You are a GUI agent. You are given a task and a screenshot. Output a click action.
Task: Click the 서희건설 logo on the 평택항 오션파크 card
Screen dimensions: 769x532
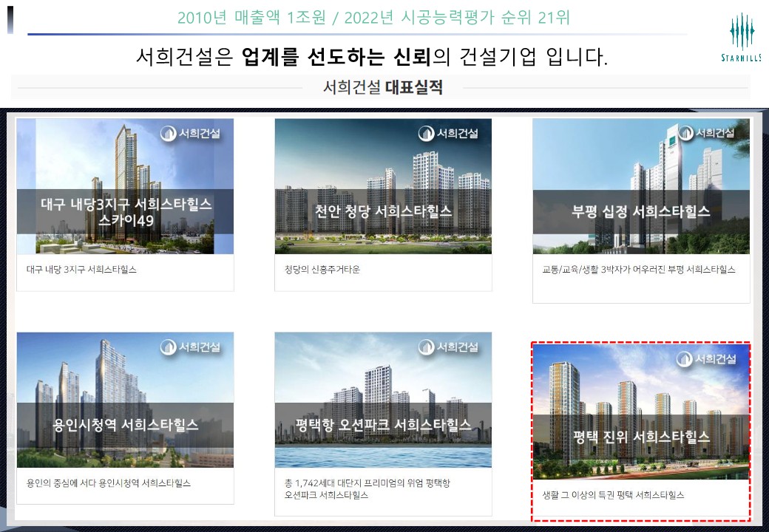coord(448,347)
